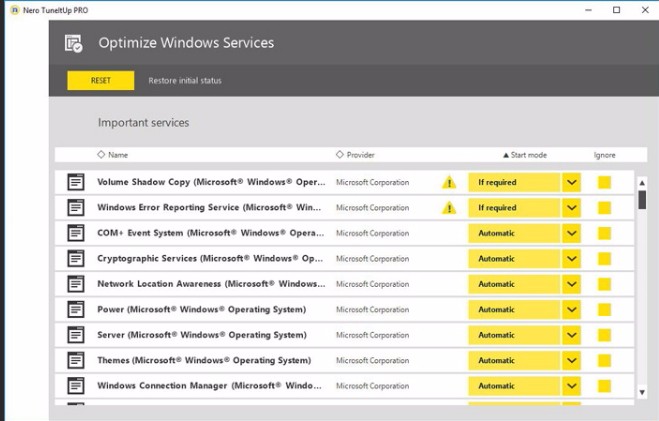
Task: Open start mode dropdown for Volume Shadow Copy
Action: (571, 183)
